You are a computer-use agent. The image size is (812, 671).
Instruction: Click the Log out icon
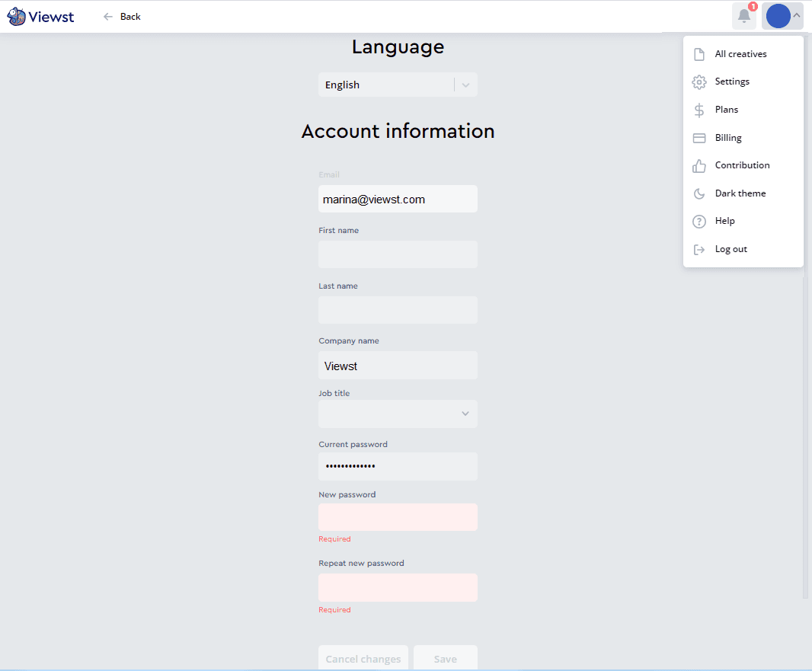[x=699, y=248]
